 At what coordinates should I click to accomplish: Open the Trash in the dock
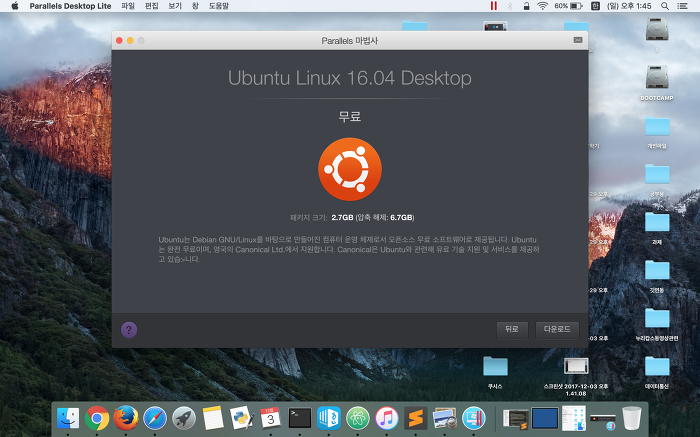(631, 419)
